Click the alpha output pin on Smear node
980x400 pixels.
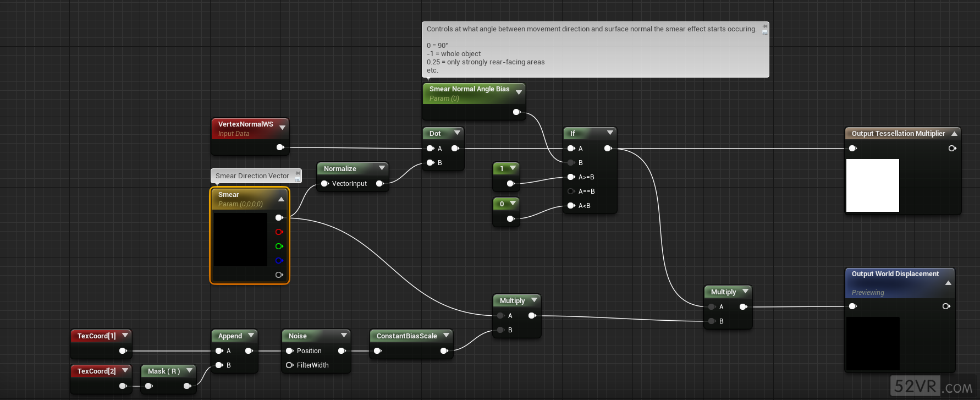pos(279,275)
